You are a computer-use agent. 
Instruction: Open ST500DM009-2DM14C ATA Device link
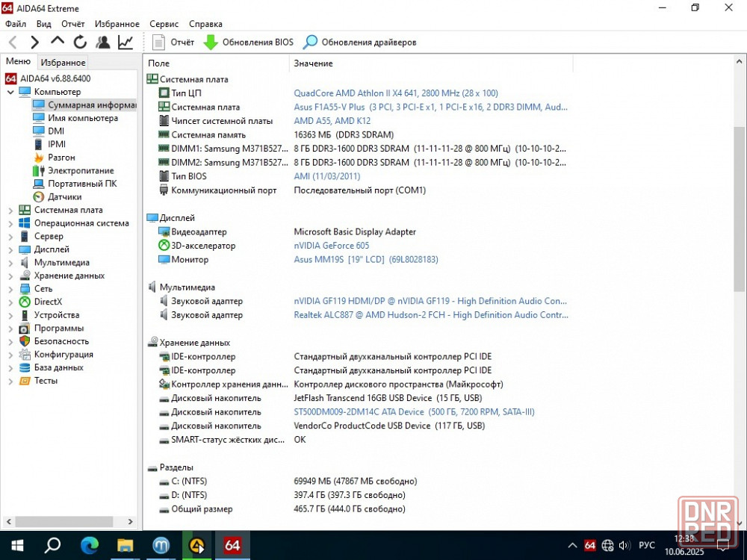point(414,412)
